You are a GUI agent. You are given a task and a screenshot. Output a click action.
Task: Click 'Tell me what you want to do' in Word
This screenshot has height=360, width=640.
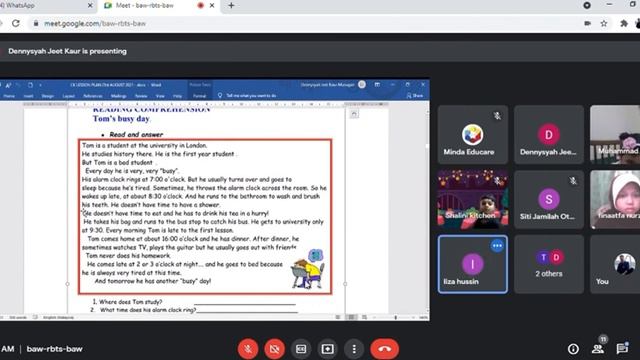[247, 96]
